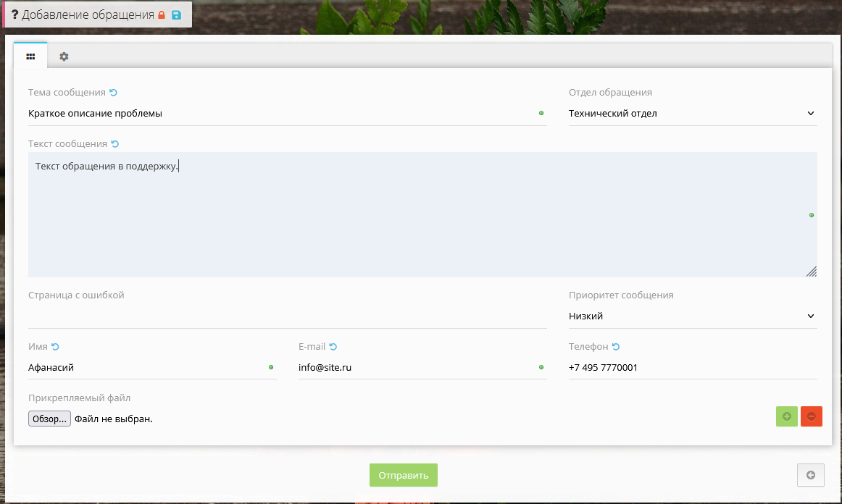Screen dimensions: 842x504
Task: Reset the «Тема сообщения» field value
Action: click(114, 92)
